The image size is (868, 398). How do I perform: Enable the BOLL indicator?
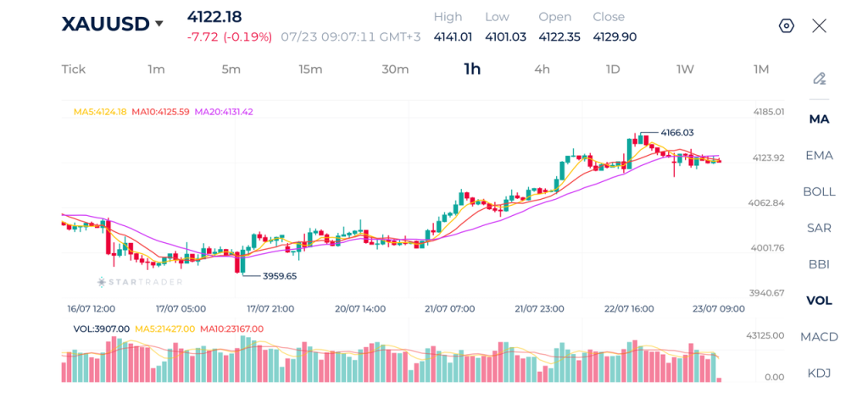click(820, 192)
